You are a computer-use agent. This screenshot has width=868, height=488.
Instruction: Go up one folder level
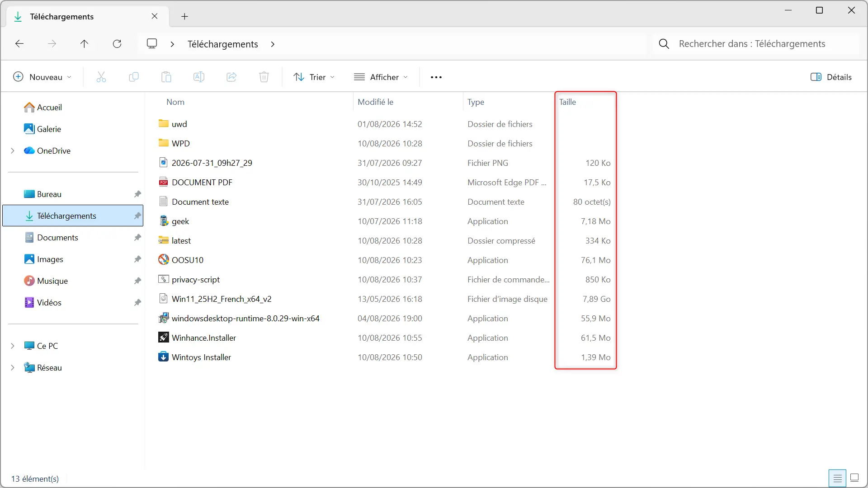tap(84, 44)
